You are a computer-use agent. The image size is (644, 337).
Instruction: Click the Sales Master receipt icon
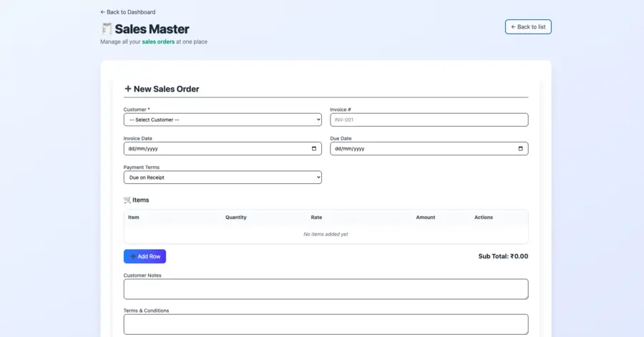tap(107, 29)
